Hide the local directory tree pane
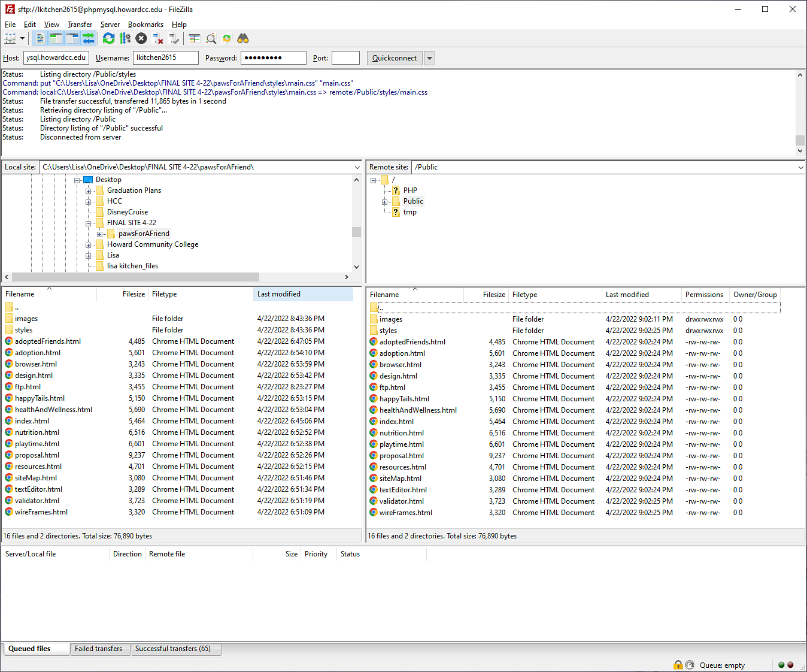The image size is (807, 672). coord(54,38)
